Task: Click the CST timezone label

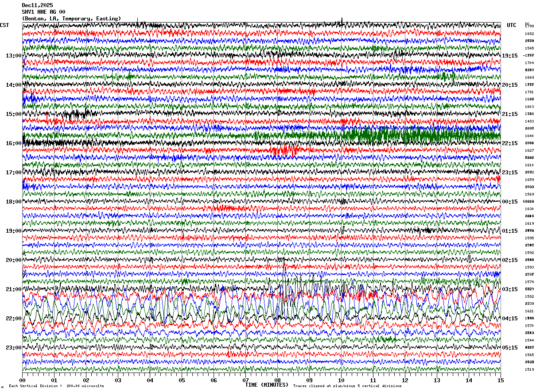Action: coord(4,25)
